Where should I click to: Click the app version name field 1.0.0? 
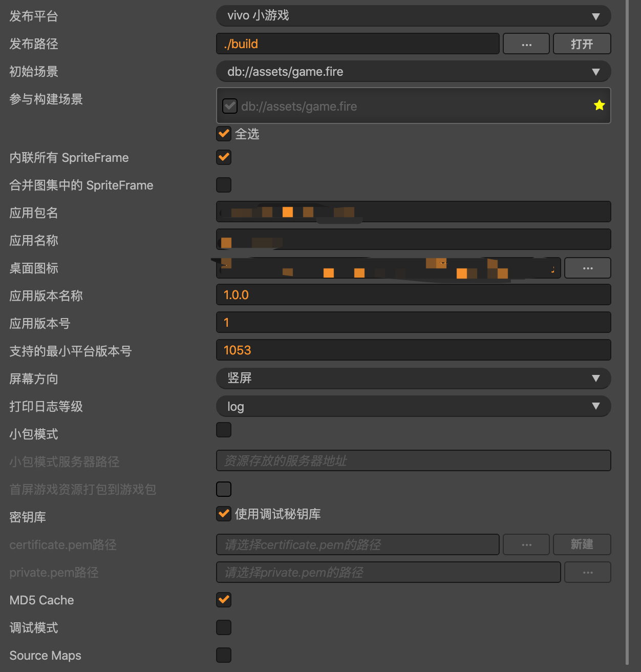[413, 295]
